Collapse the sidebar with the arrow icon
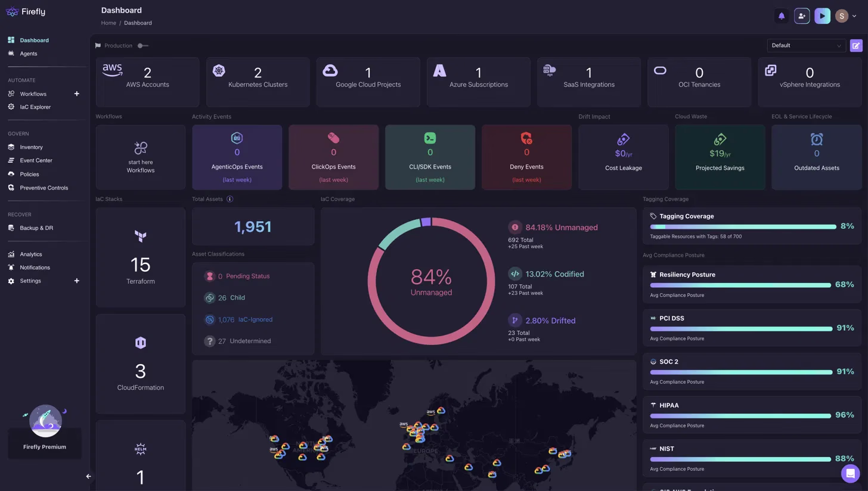Image resolution: width=868 pixels, height=491 pixels. [x=88, y=476]
